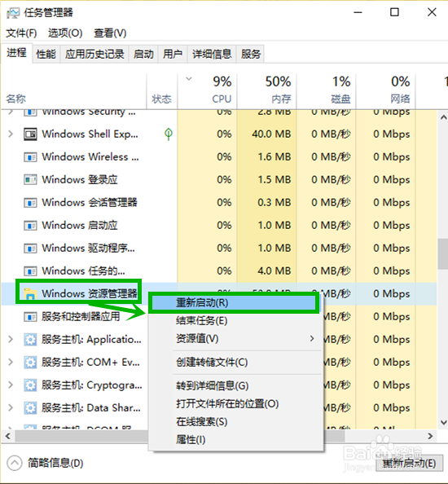Expand the 服务主机: Applicatio... group

click(x=11, y=339)
